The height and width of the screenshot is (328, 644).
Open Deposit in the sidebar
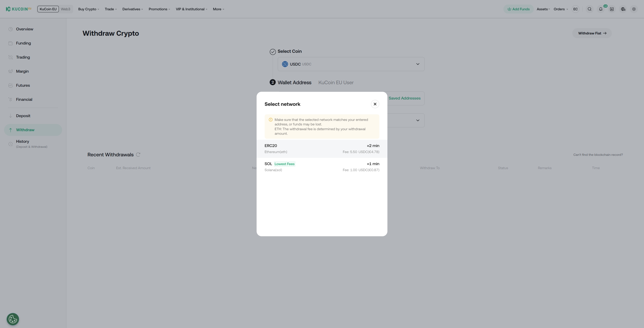[x=33, y=116]
